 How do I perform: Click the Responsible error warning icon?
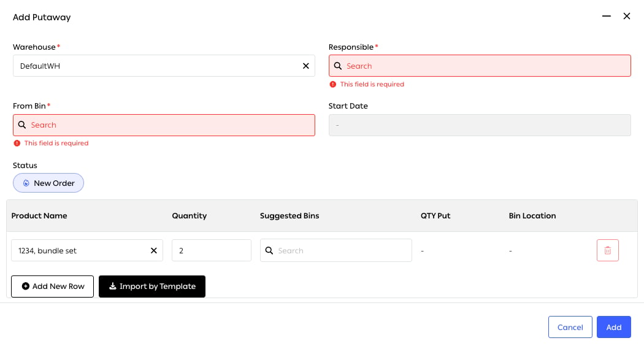click(x=332, y=84)
